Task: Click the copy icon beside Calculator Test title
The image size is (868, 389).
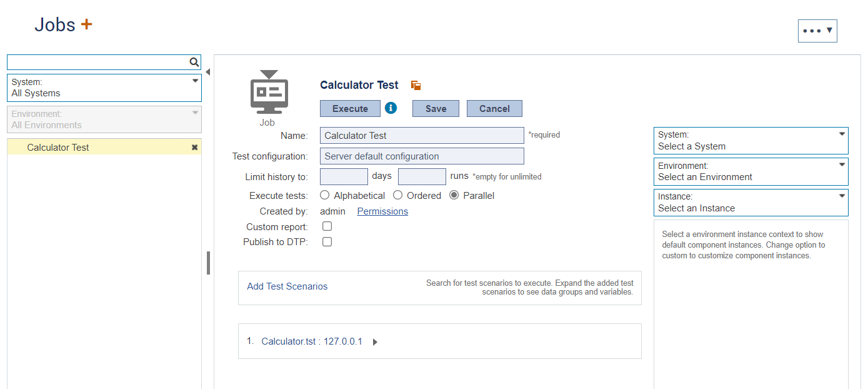Action: (416, 86)
